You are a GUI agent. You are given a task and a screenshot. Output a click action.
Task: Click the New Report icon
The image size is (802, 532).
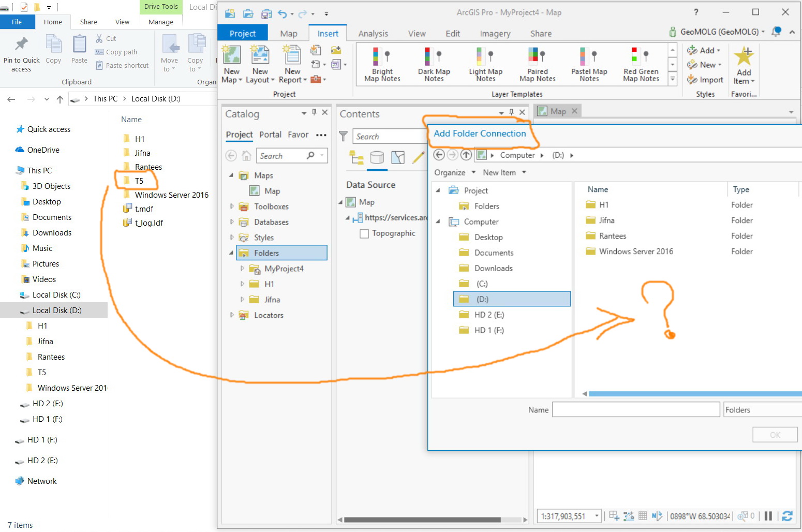(292, 55)
